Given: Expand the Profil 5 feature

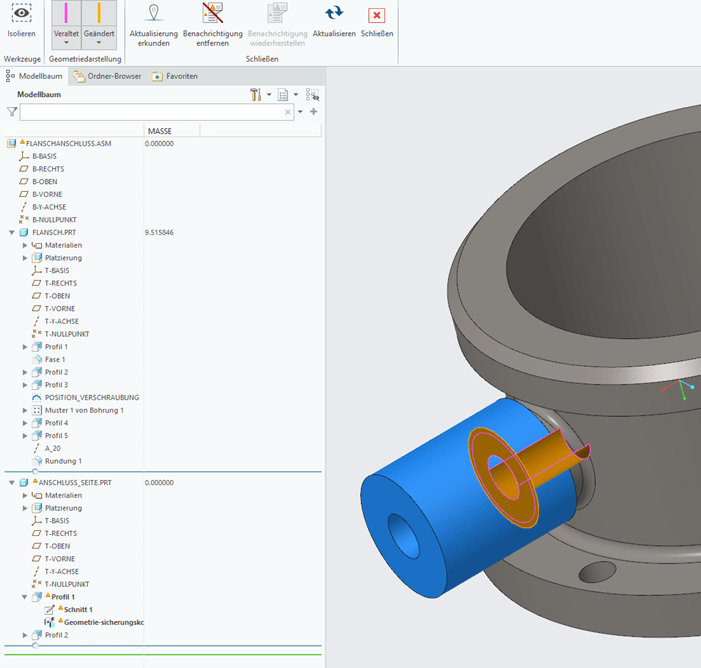Looking at the screenshot, I should tap(25, 435).
